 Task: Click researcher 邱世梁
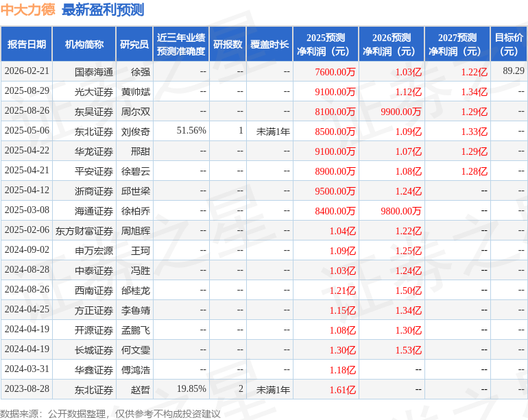pyautogui.click(x=136, y=191)
